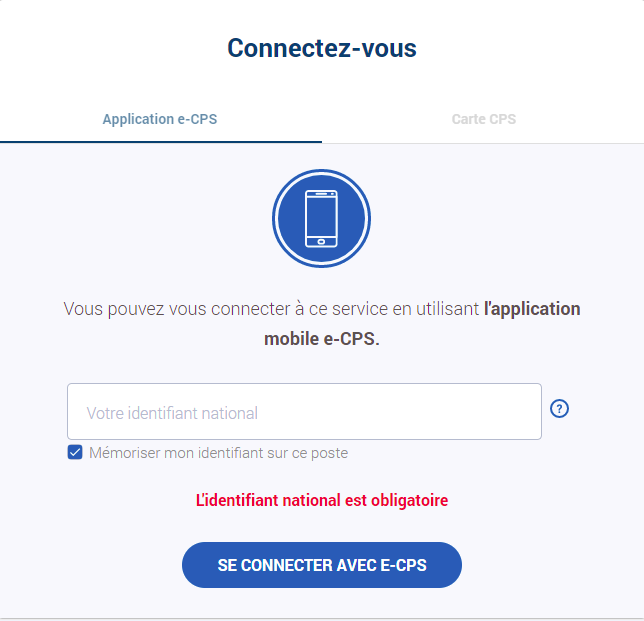Click the word 'utilisant' in the description text

tap(447, 309)
